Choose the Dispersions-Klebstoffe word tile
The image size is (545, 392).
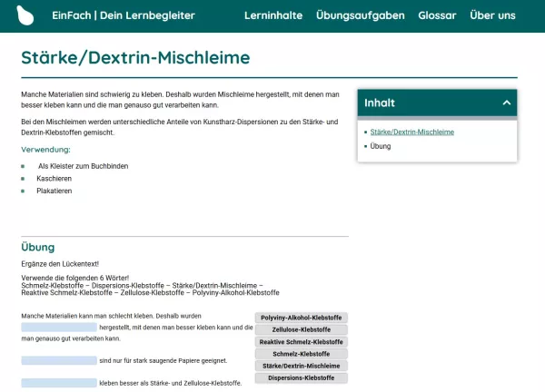(x=301, y=377)
